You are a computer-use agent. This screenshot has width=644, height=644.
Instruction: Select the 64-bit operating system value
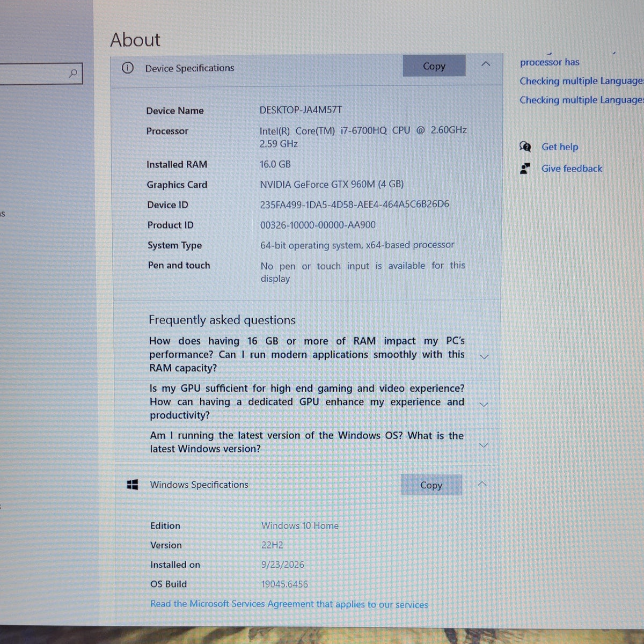coord(357,245)
